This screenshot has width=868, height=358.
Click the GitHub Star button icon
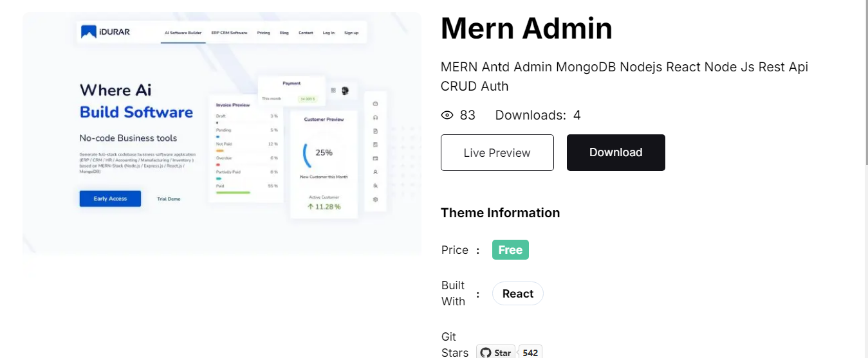tap(485, 353)
